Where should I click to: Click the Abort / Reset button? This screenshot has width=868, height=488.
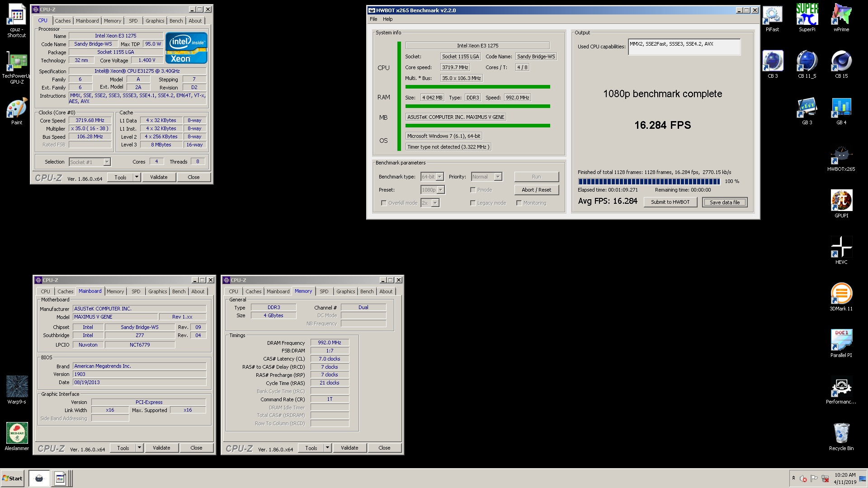click(x=537, y=190)
